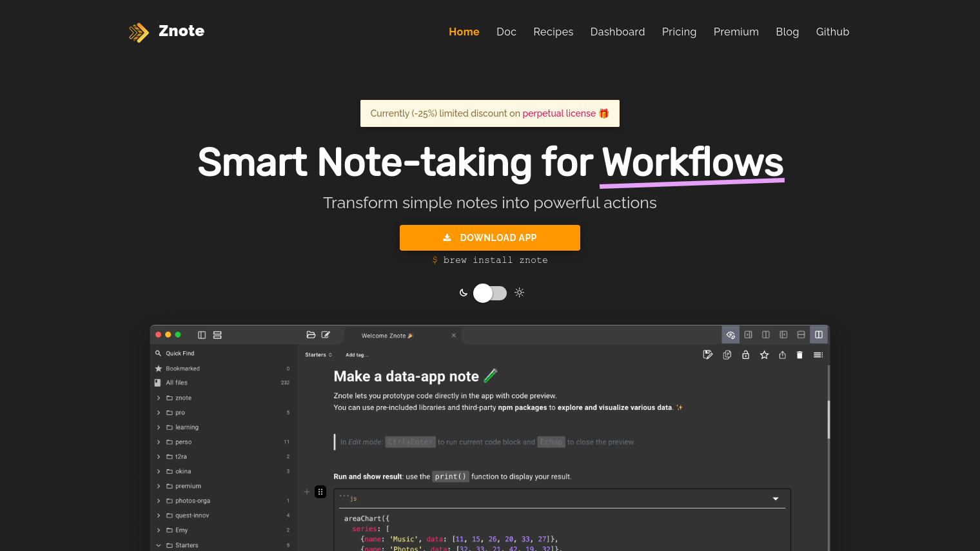
Task: Select the collapse-left panel layout icon
Action: click(x=783, y=335)
